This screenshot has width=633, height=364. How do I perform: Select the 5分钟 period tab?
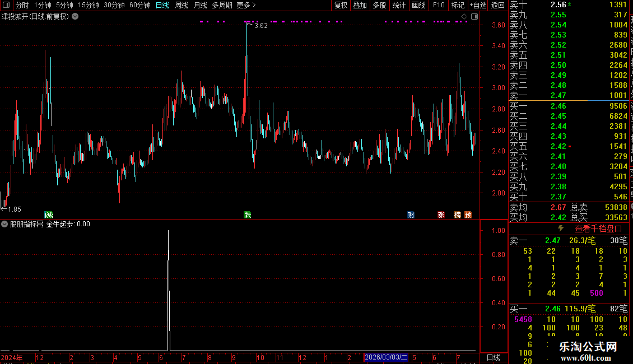(64, 5)
